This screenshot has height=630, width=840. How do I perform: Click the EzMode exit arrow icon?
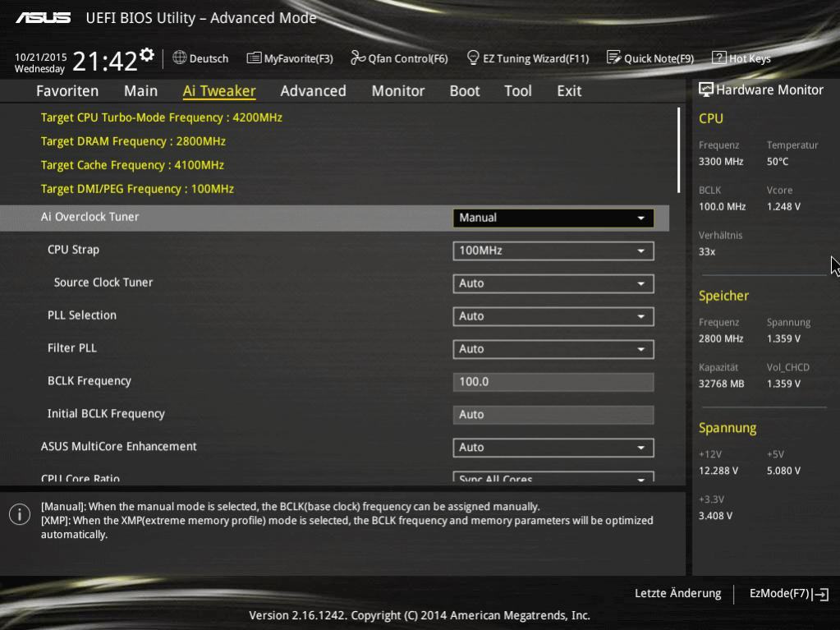coord(822,594)
